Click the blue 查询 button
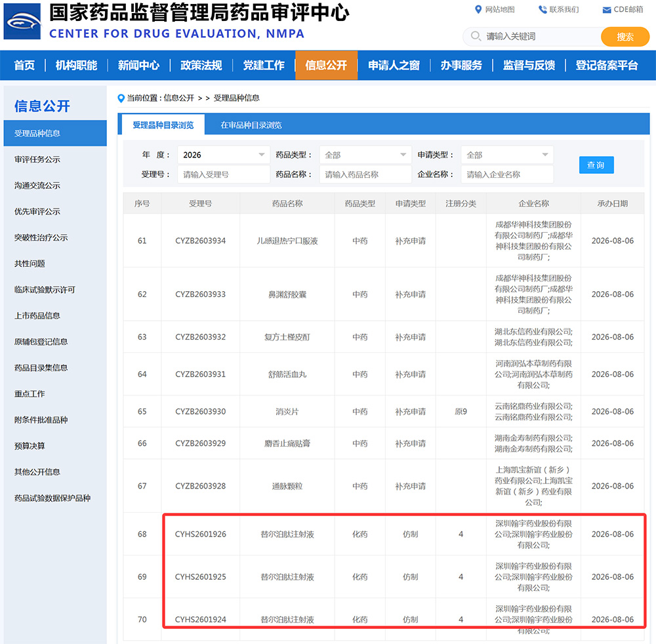 [596, 165]
